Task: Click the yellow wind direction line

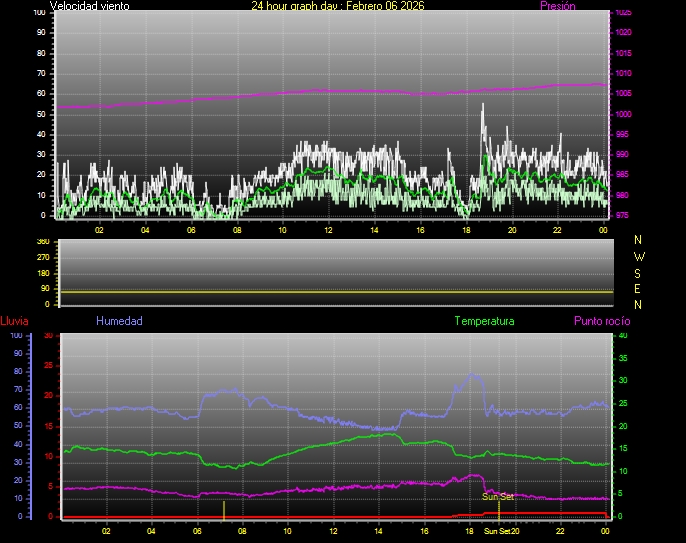Action: 335,292
